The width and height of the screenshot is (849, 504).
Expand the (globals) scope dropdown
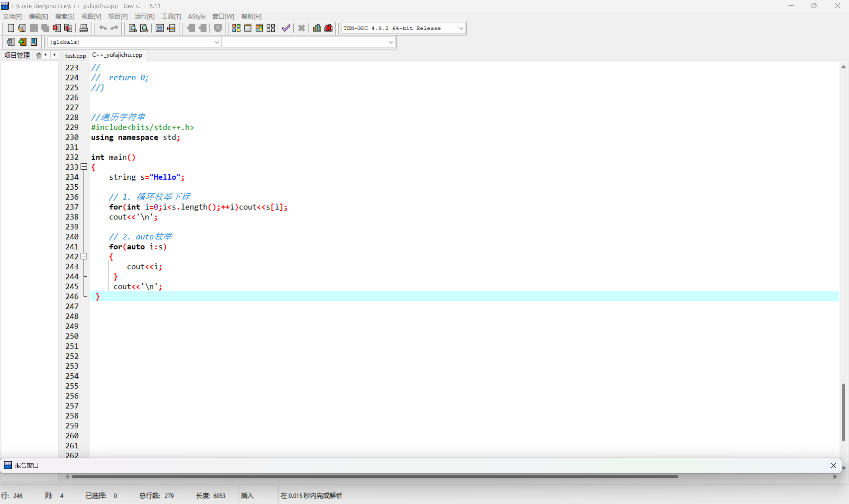click(216, 42)
